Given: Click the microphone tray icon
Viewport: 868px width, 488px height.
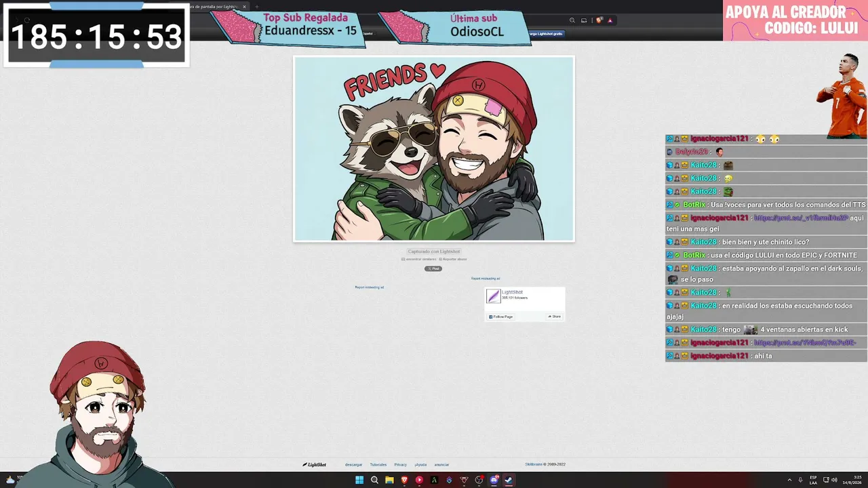Looking at the screenshot, I should 800,480.
